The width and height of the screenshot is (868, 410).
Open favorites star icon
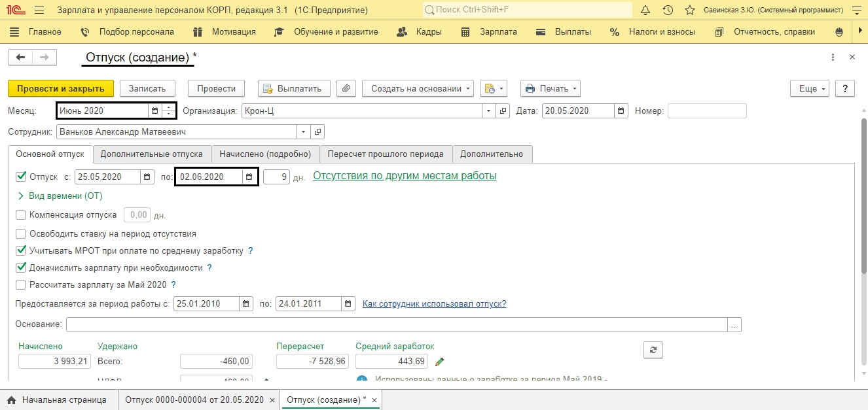click(689, 10)
